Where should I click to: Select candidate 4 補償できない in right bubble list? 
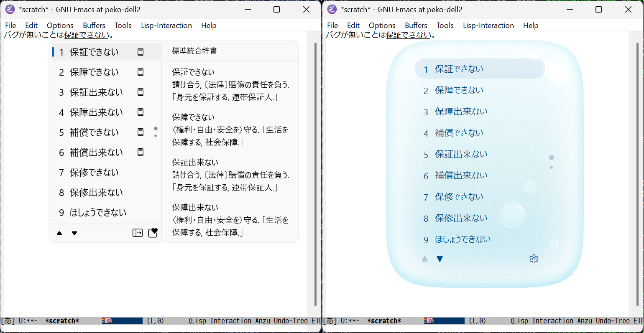pos(480,133)
